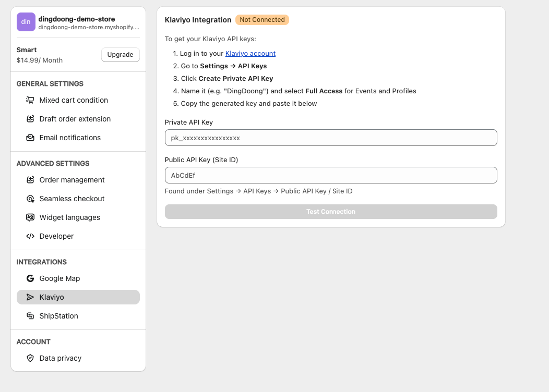Open Data privacy page
Viewport: 549px width, 392px height.
tap(78, 358)
